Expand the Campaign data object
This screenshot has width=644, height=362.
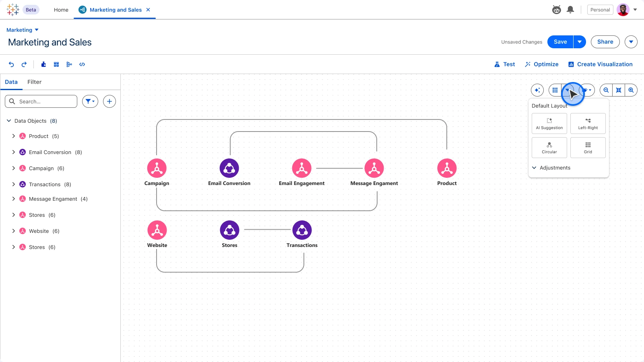(14, 168)
